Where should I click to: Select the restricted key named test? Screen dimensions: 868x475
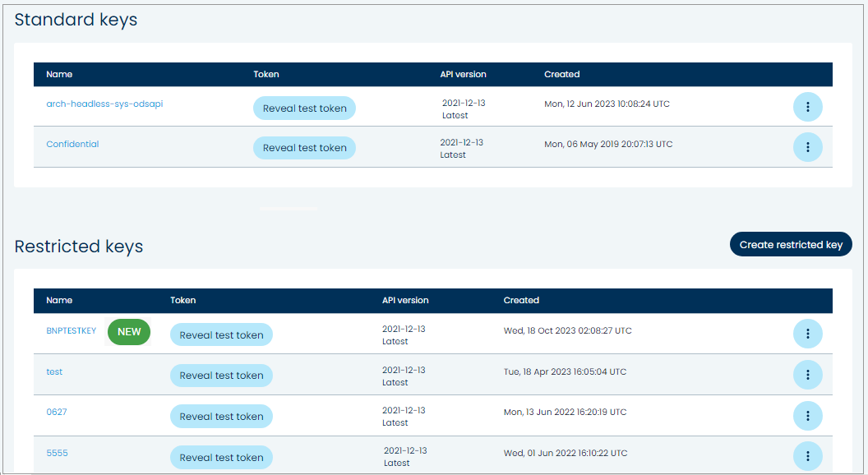[x=54, y=371]
